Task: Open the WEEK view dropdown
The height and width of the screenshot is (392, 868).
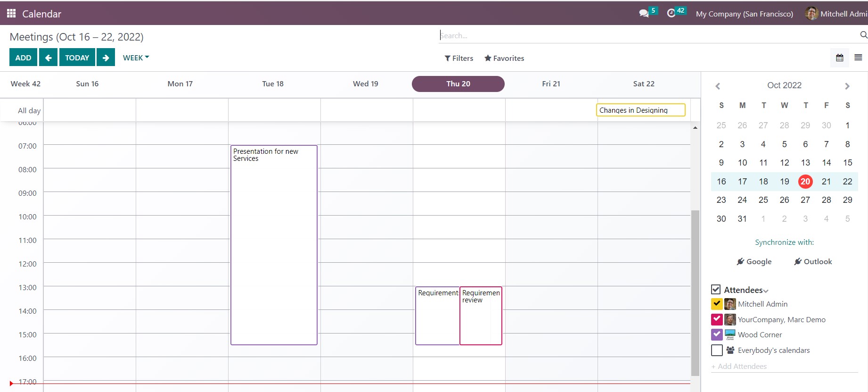Action: tap(136, 58)
